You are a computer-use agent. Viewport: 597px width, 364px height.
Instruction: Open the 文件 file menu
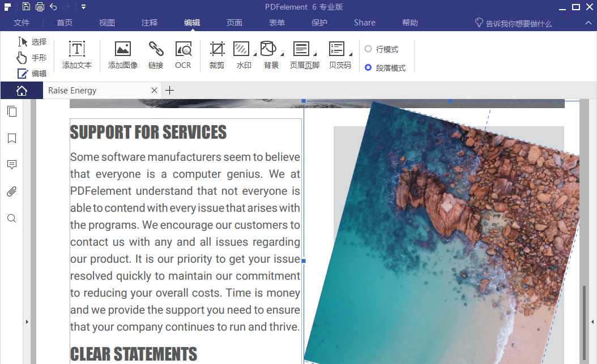click(22, 23)
